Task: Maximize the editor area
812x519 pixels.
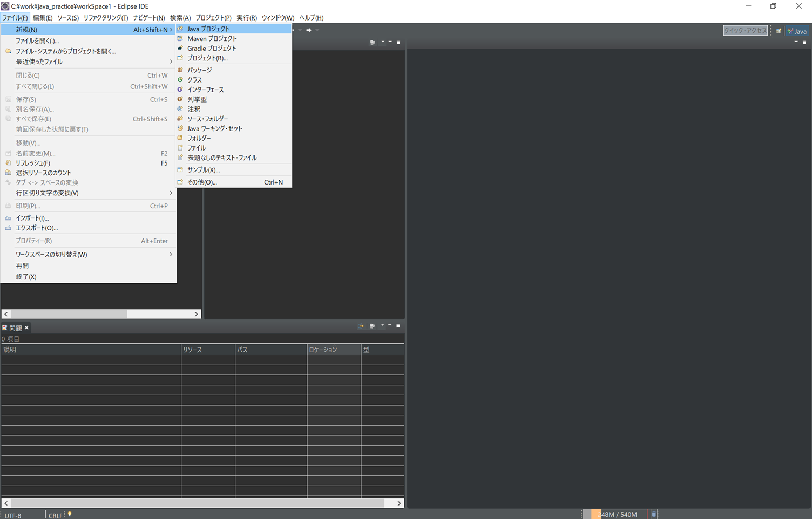Action: click(804, 42)
